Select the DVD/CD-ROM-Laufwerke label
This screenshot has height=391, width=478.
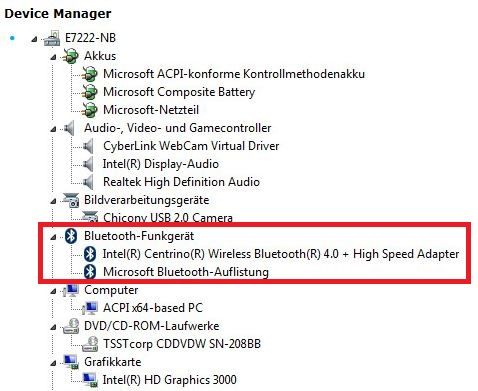(x=152, y=326)
